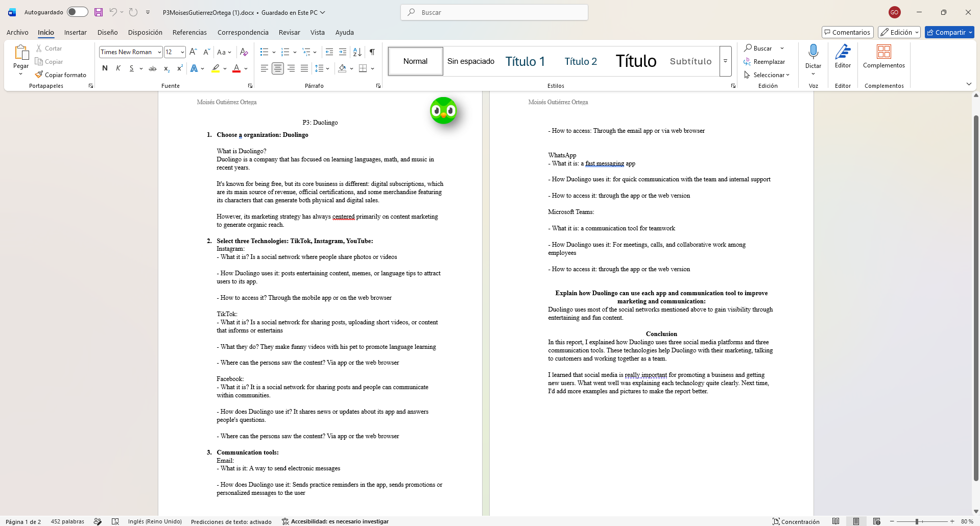Apply the Sin espaciado style
Screen dimensions: 980x526
click(x=471, y=61)
